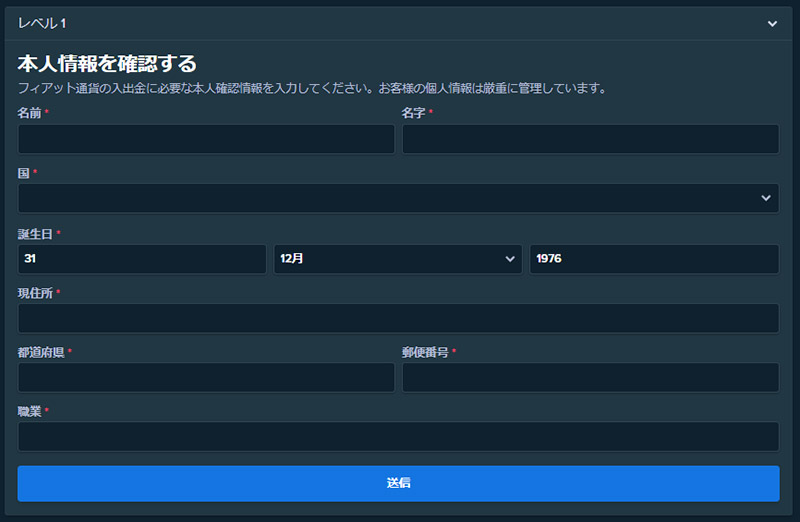Open the 12月 month dropdown

[x=397, y=259]
